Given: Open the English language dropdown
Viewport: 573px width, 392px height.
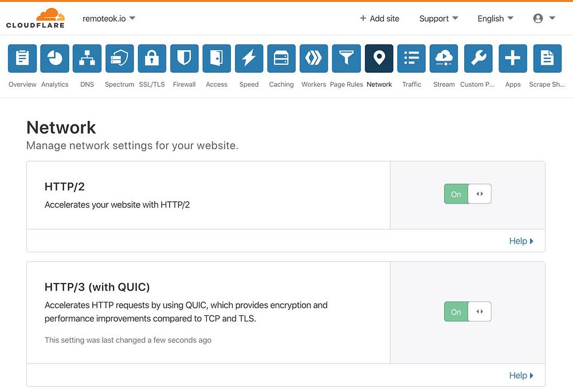Looking at the screenshot, I should pyautogui.click(x=495, y=19).
